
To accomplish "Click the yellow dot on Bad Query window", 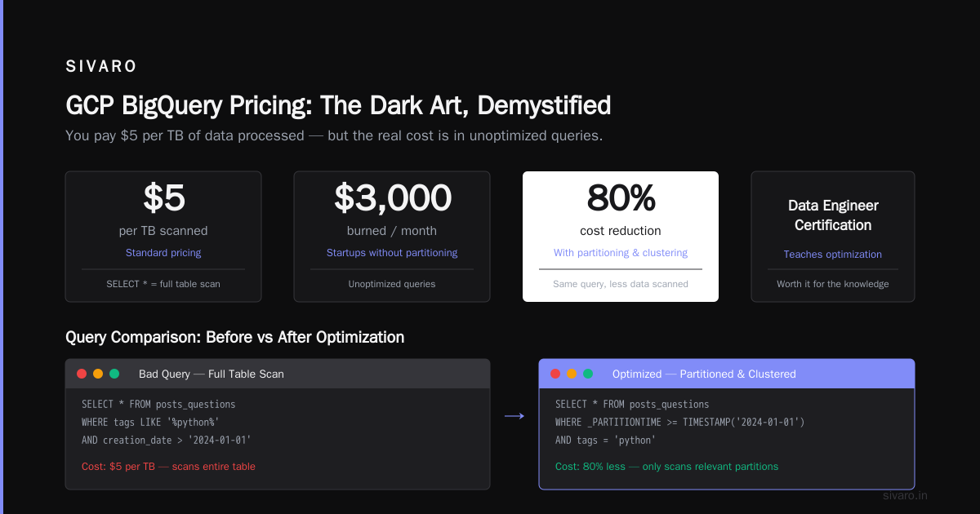I will 98,374.
